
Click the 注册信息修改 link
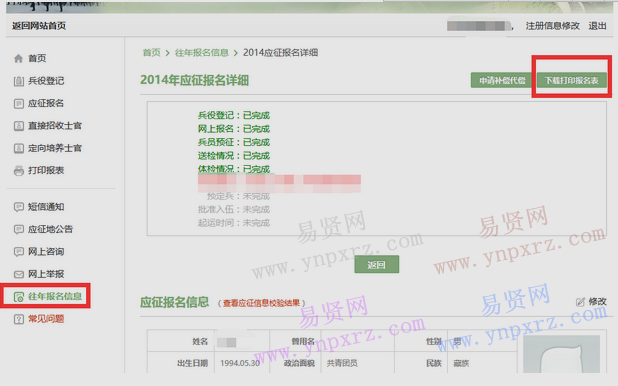552,26
